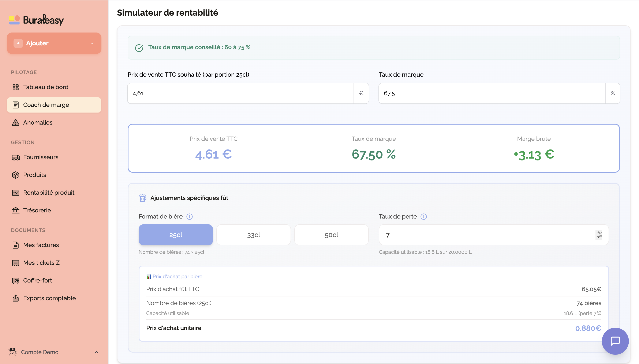Image resolution: width=639 pixels, height=364 pixels.
Task: Select the 33cl beer format
Action: click(x=253, y=235)
